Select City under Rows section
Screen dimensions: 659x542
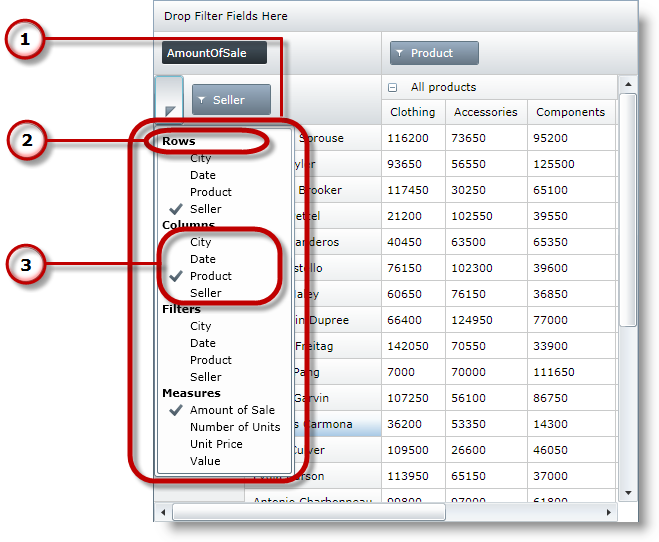coord(200,158)
